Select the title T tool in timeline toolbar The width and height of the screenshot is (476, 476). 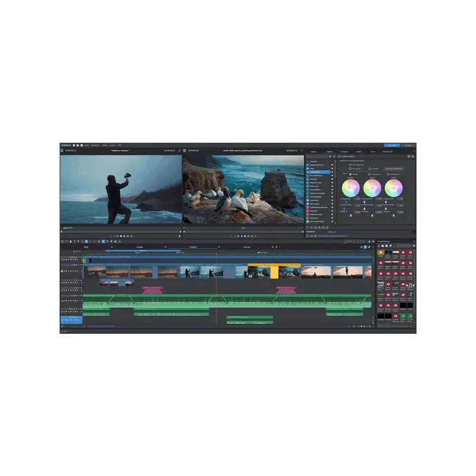point(74,242)
